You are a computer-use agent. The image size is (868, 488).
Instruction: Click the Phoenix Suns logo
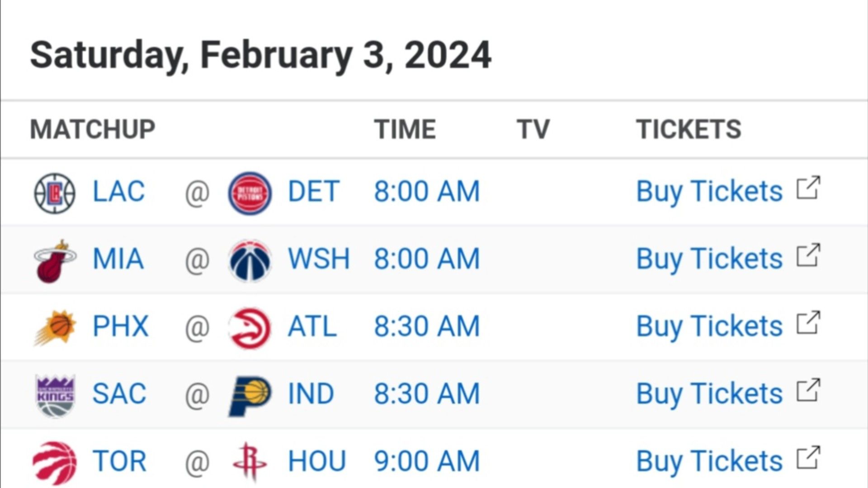[55, 328]
